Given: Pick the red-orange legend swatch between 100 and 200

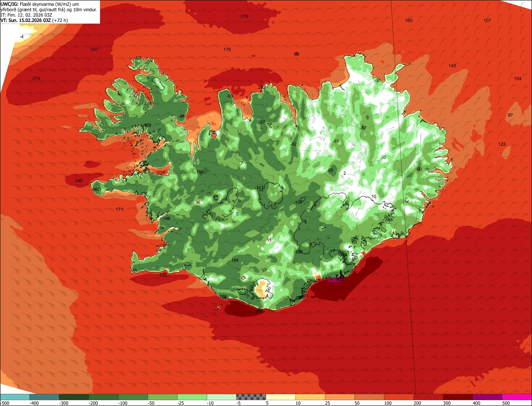Looking at the screenshot, I should click(399, 397).
